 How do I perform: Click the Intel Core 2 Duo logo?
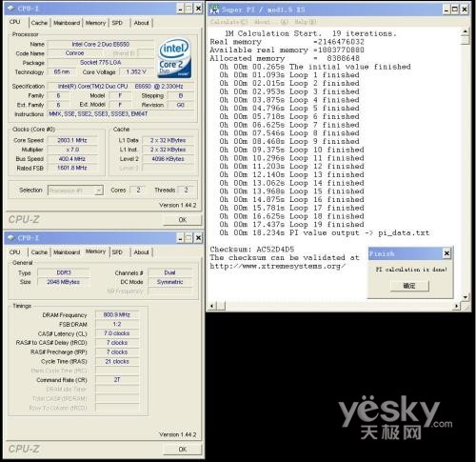(174, 58)
